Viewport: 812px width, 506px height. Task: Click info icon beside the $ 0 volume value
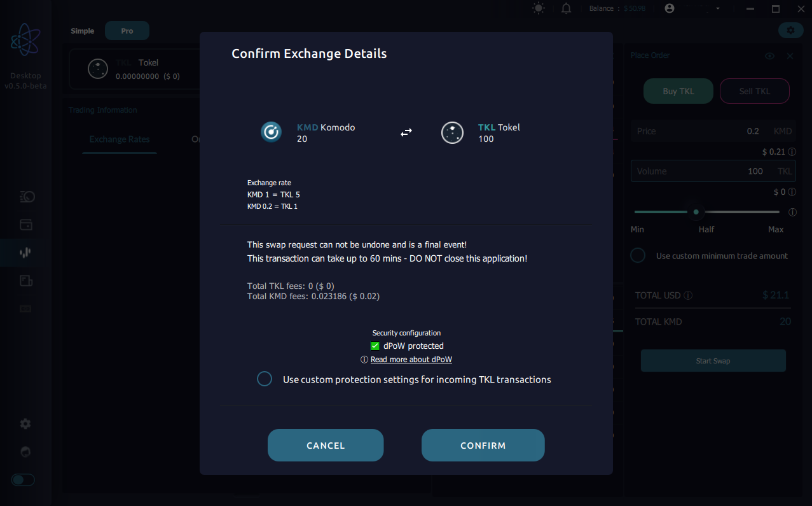pos(792,192)
